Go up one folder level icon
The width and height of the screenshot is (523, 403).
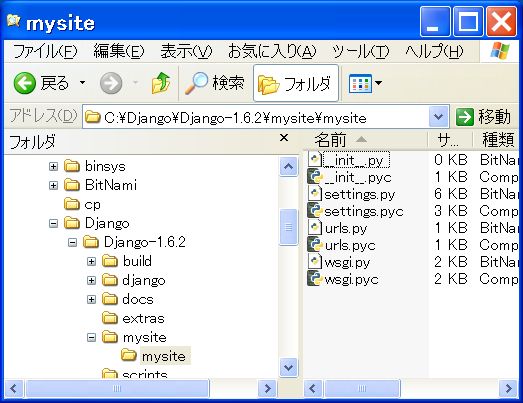pos(160,83)
